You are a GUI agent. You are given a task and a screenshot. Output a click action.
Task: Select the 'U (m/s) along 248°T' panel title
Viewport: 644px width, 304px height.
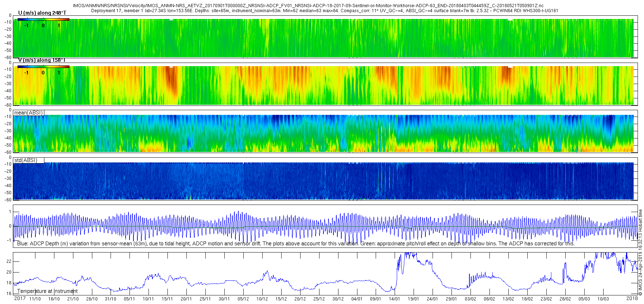tap(42, 13)
